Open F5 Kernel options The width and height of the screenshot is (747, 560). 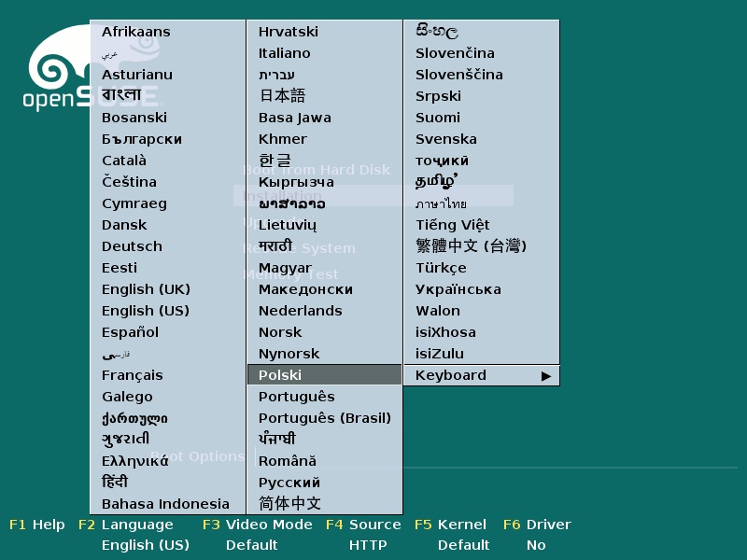click(452, 525)
